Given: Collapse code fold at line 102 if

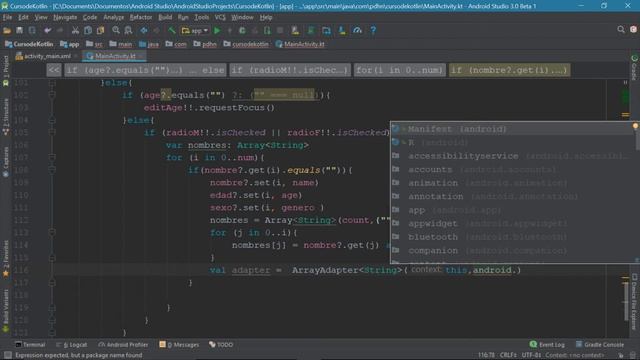Looking at the screenshot, I should (52, 95).
